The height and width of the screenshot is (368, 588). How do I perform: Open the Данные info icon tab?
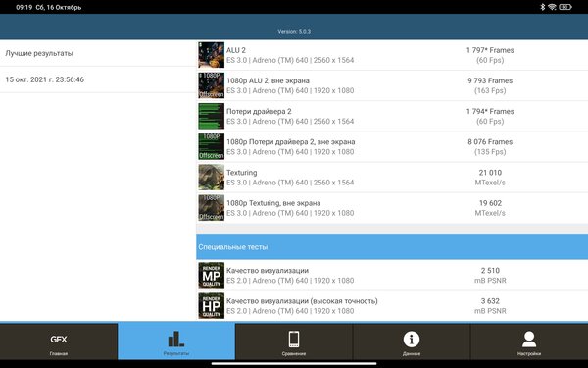click(x=412, y=342)
